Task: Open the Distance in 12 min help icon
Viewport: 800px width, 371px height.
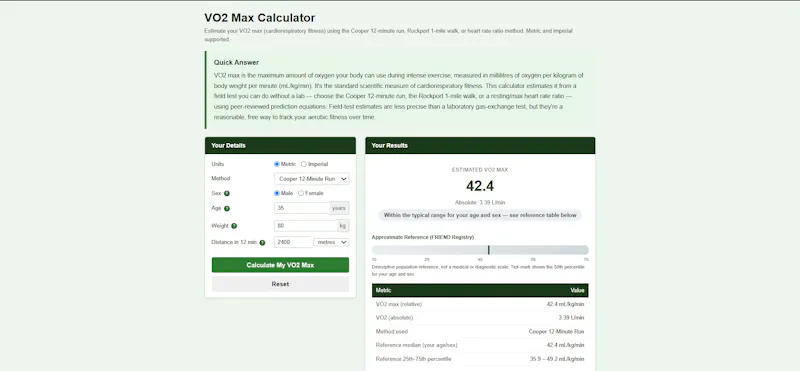Action: tap(262, 243)
